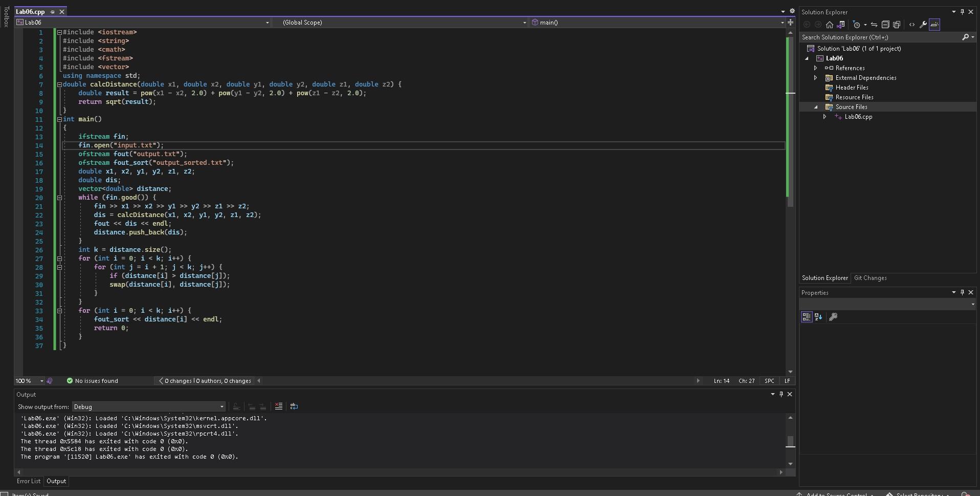Click the SPC indentation indicator

click(769, 381)
